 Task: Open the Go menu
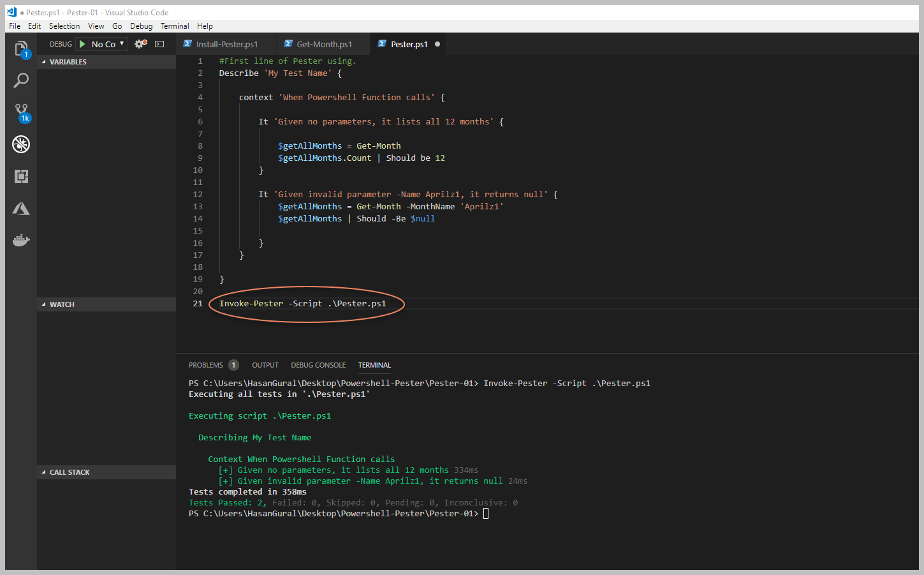[117, 26]
